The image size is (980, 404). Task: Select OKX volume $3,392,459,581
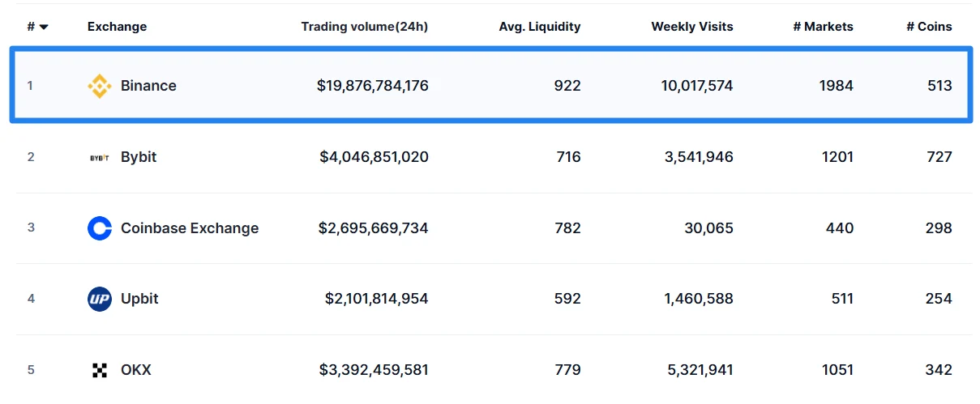pyautogui.click(x=374, y=370)
